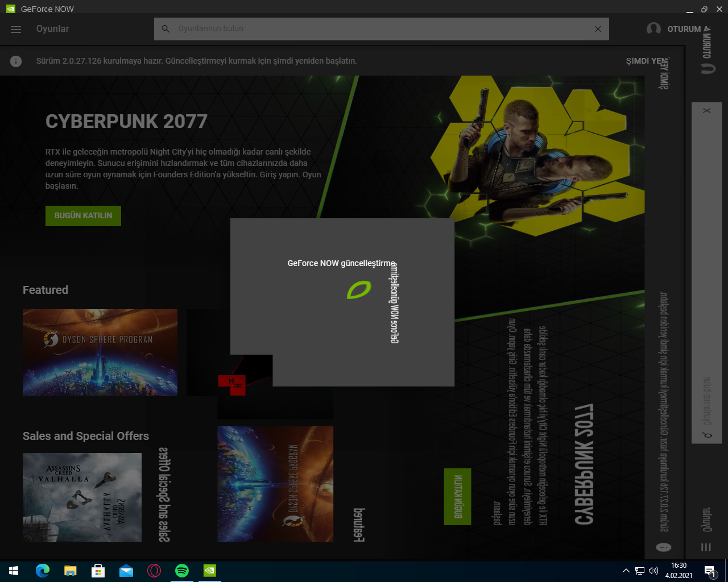728x582 pixels.
Task: Launch Opera browser from the taskbar
Action: coord(154,571)
